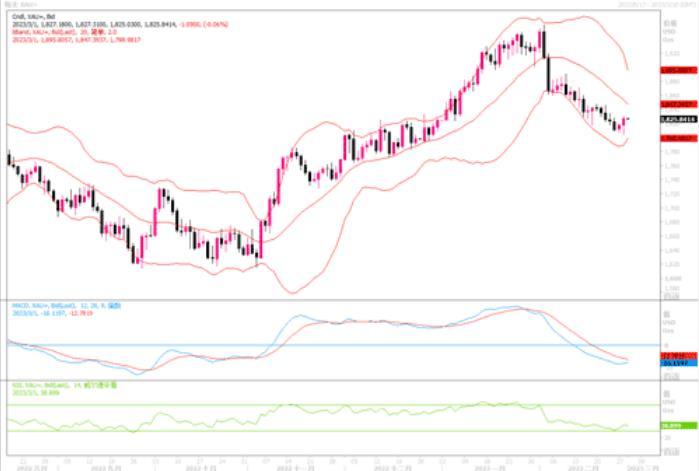Click the RSI upper green threshold line
The image size is (699, 471).
click(300, 406)
